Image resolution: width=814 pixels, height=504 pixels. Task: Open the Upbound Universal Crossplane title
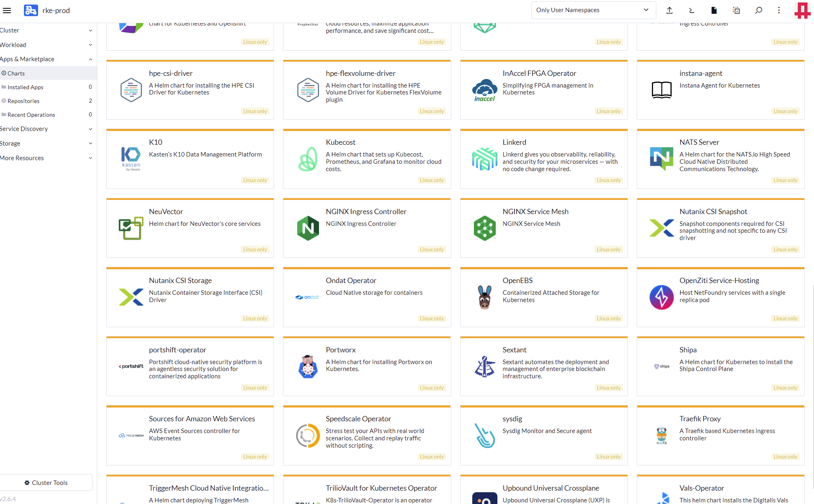point(551,488)
